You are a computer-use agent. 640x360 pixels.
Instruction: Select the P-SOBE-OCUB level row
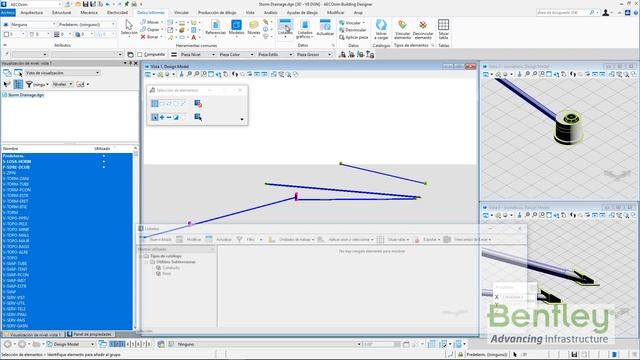[x=67, y=167]
